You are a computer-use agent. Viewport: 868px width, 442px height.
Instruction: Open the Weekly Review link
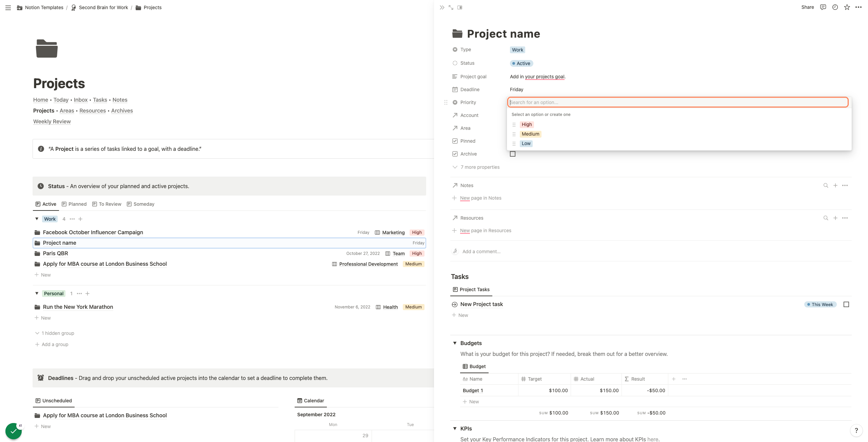click(x=52, y=121)
